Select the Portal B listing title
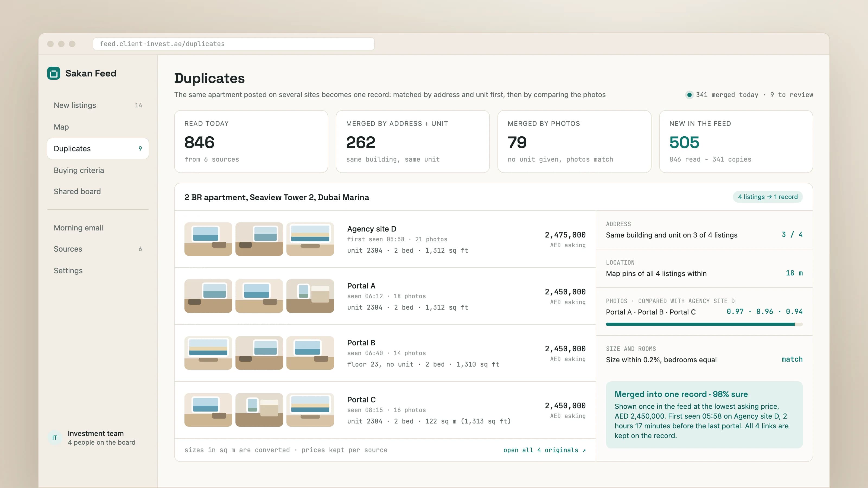Screen dimensions: 868x488 coord(361,343)
